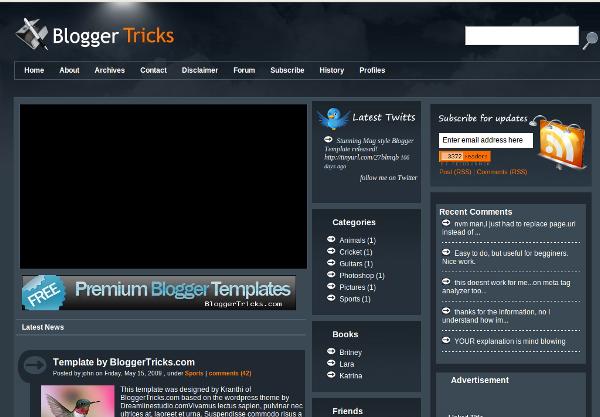Open the Home menu item
The height and width of the screenshot is (417, 600).
click(34, 70)
